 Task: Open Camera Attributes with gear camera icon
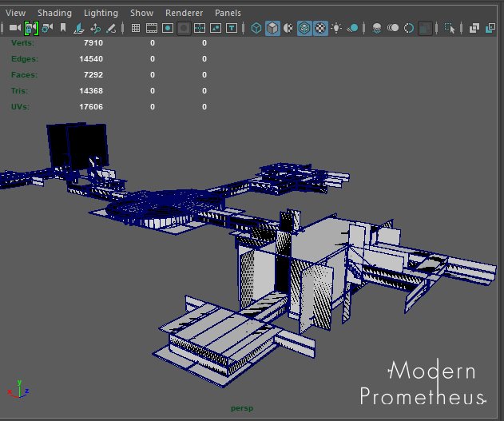pyautogui.click(x=47, y=28)
